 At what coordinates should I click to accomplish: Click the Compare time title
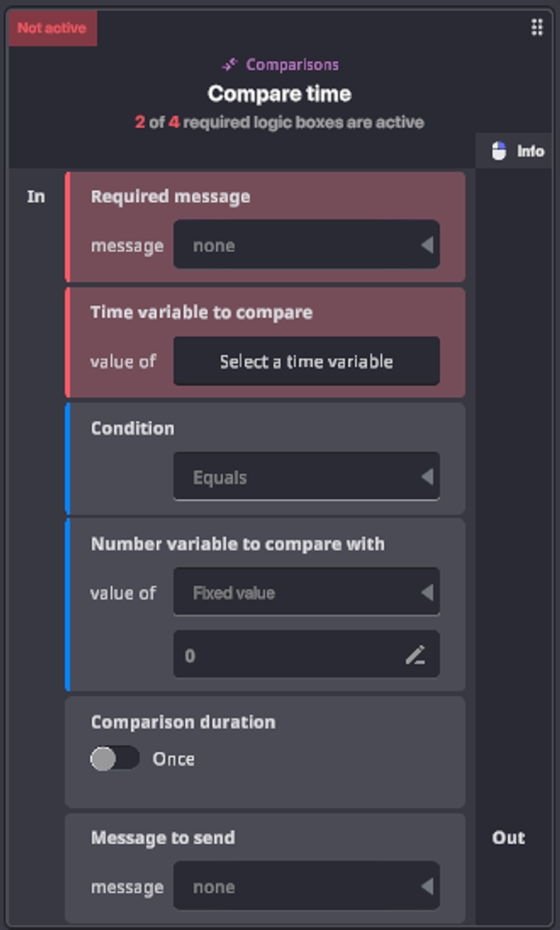tap(279, 93)
